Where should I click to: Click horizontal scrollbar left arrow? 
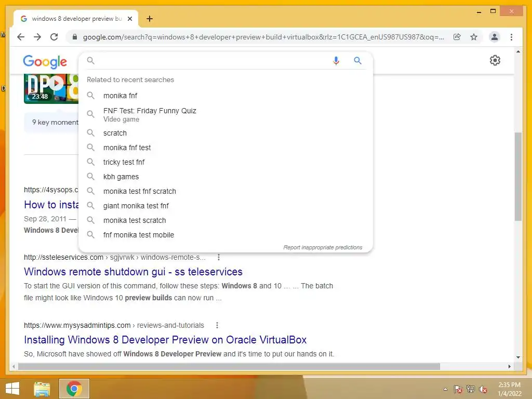coord(14,366)
